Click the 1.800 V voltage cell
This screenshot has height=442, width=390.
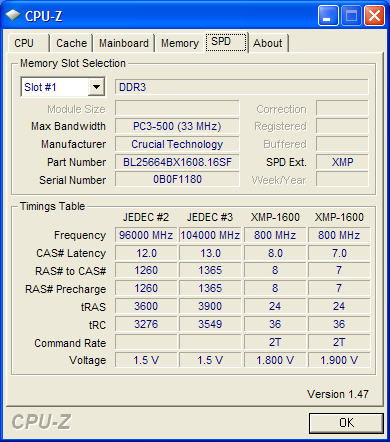pyautogui.click(x=275, y=360)
